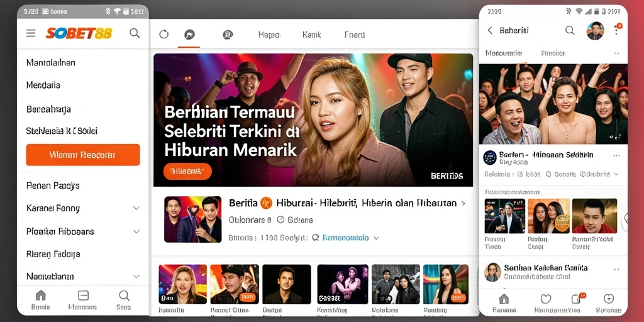Expand the Karanel Fanny sidebar section

83,208
